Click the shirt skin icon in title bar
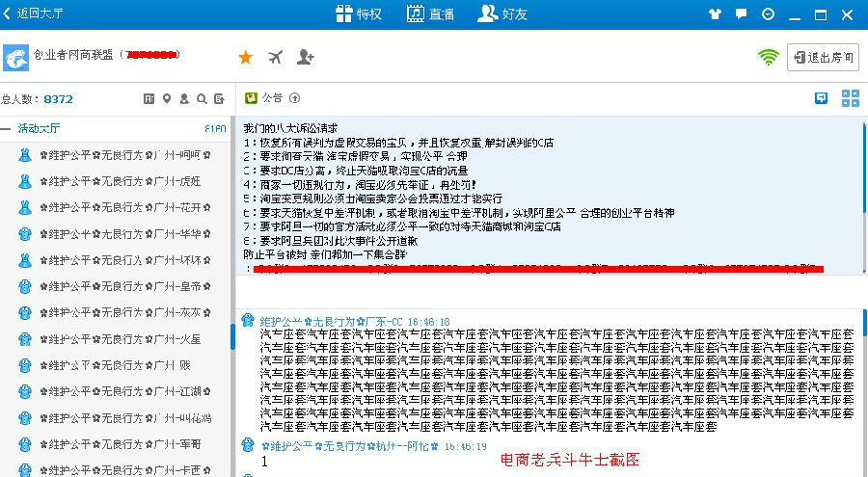The image size is (868, 477). tap(715, 14)
